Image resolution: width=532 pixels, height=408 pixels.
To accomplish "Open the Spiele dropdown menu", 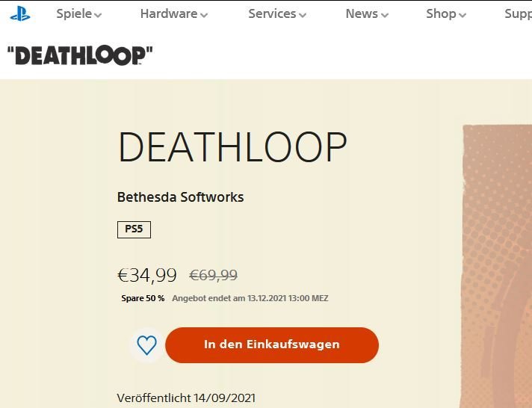I will tap(78, 14).
